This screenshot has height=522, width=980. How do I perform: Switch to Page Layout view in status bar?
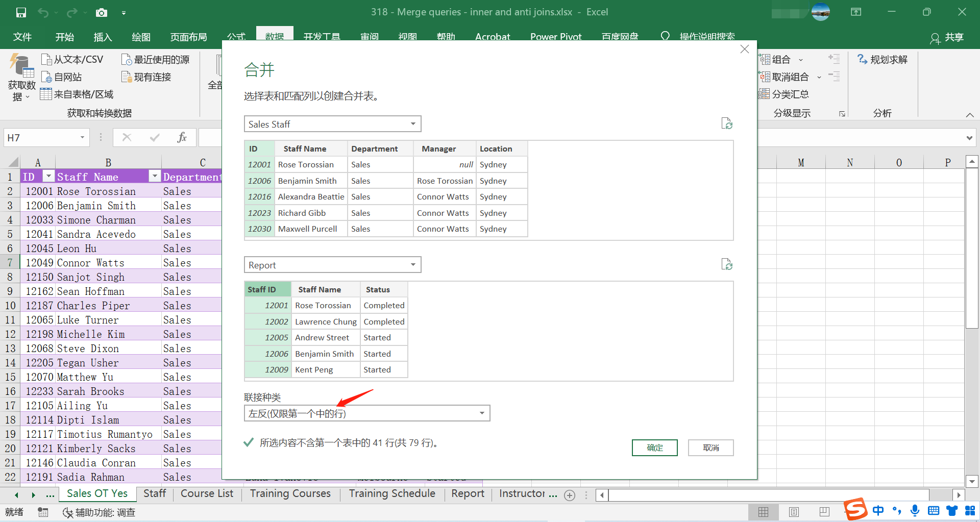pyautogui.click(x=794, y=512)
